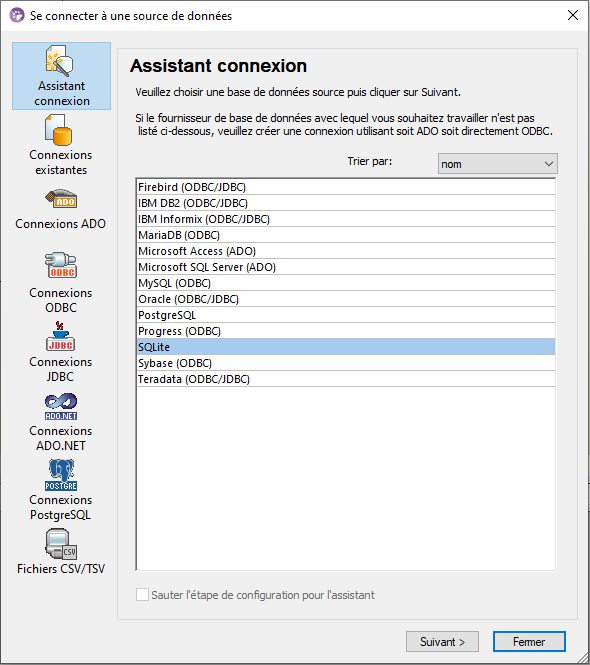Viewport: 590px width, 665px height.
Task: Select MariaDB (ODBC) database
Action: click(x=346, y=235)
